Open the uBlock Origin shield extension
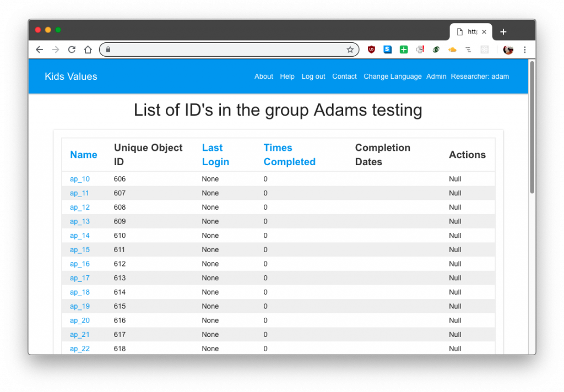Screen dimensions: 564x392 tap(371, 50)
